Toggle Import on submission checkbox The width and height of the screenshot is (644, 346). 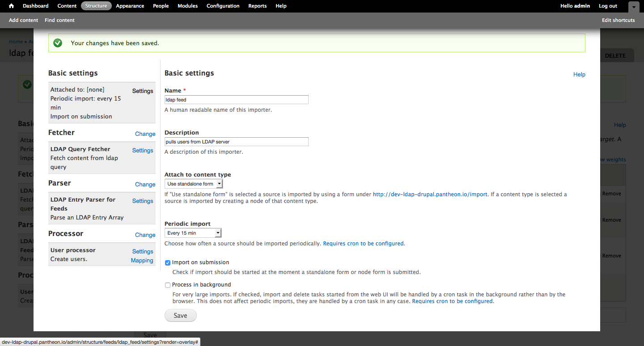coord(168,263)
